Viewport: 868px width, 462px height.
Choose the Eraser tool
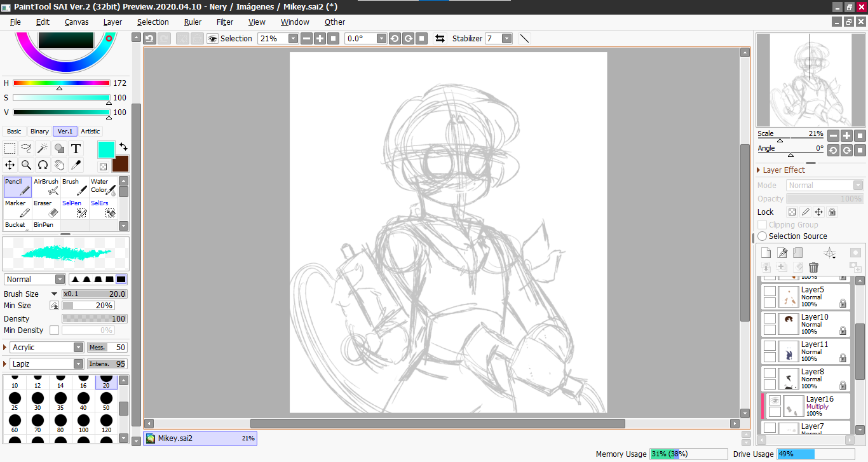pos(46,208)
